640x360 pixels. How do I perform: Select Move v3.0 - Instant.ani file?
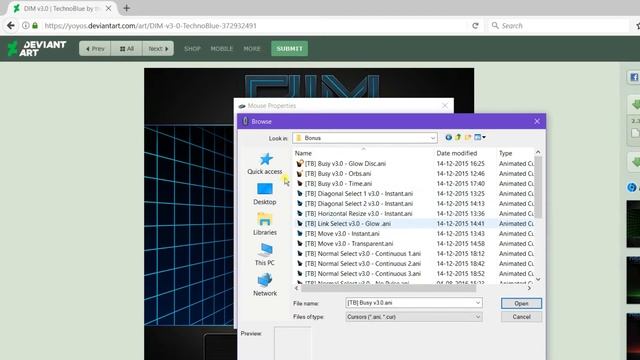[342, 233]
